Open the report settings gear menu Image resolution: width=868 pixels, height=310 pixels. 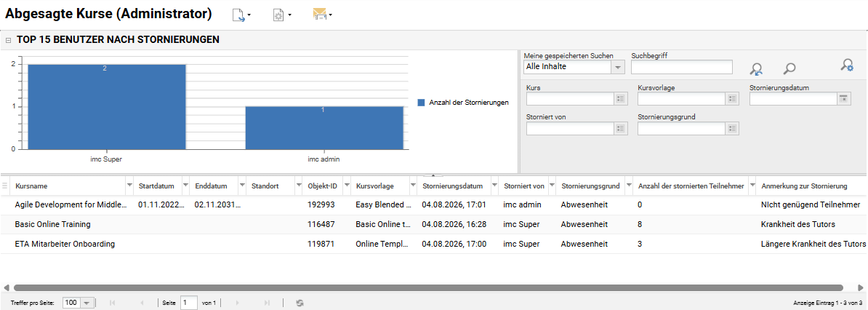coord(282,15)
